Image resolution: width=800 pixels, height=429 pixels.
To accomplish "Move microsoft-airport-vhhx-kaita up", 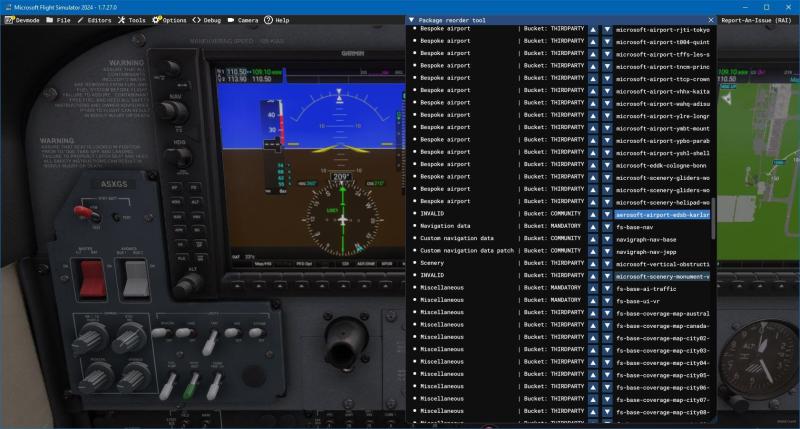I will tap(593, 91).
